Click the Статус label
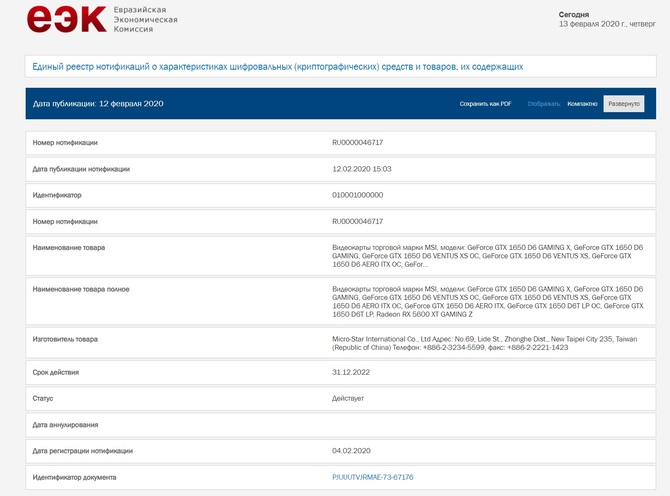 pyautogui.click(x=43, y=399)
